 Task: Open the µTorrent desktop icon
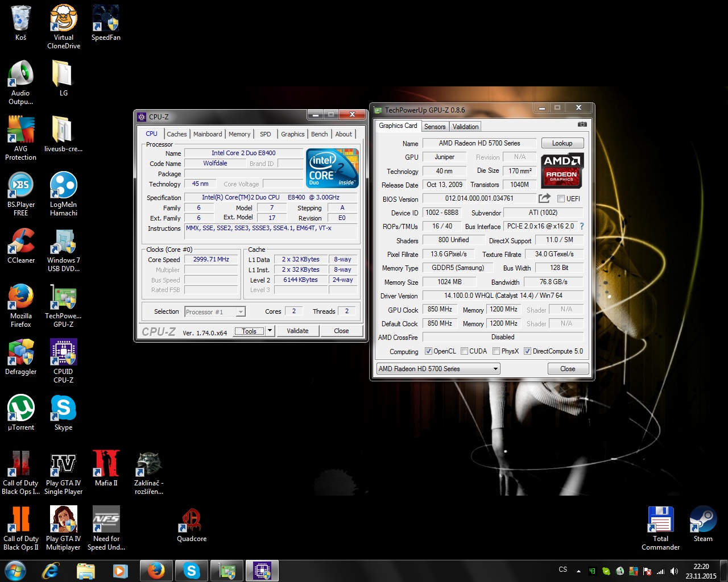coord(21,413)
